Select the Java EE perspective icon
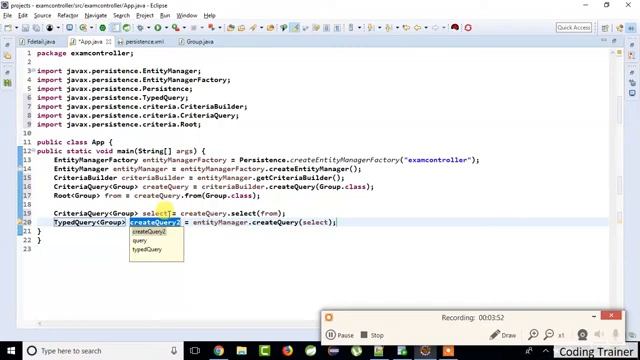The height and width of the screenshot is (360, 640). coord(620,28)
